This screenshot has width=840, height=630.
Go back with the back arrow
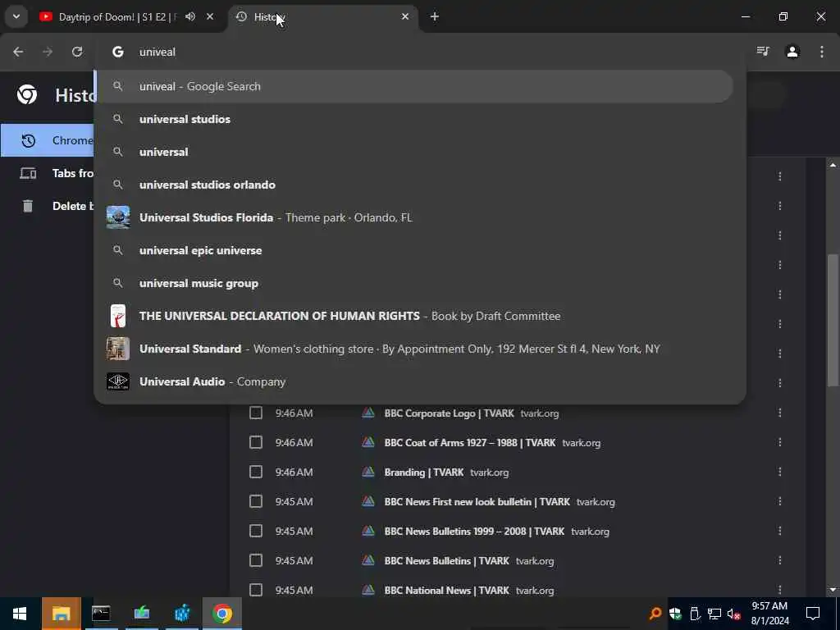(x=18, y=52)
